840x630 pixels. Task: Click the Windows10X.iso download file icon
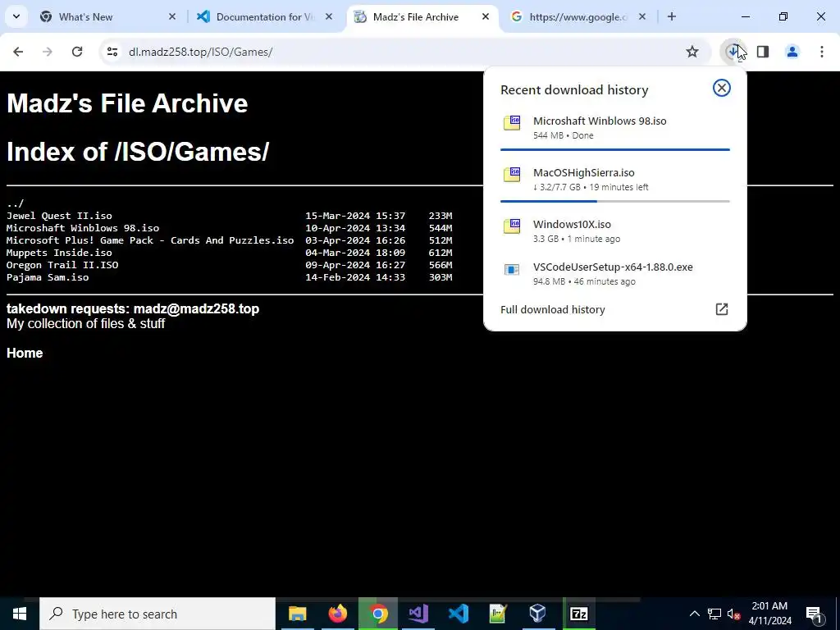512,226
